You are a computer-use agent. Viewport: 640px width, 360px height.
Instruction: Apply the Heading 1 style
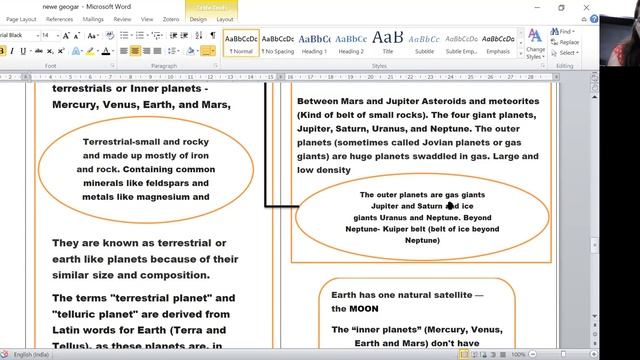(x=314, y=43)
